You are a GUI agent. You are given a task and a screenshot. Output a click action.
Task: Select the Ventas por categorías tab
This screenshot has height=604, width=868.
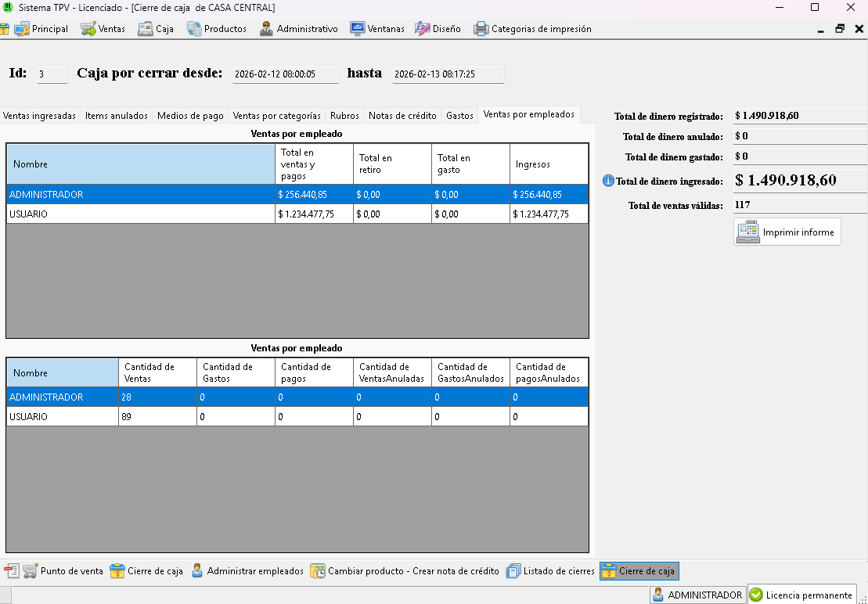[x=276, y=116]
